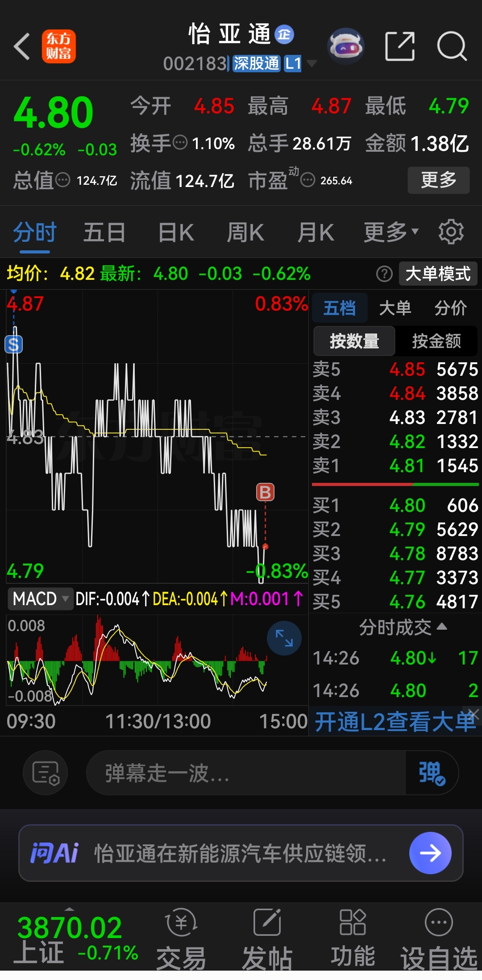This screenshot has height=980, width=482.
Task: Switch to 五日 chart tab
Action: click(x=104, y=232)
